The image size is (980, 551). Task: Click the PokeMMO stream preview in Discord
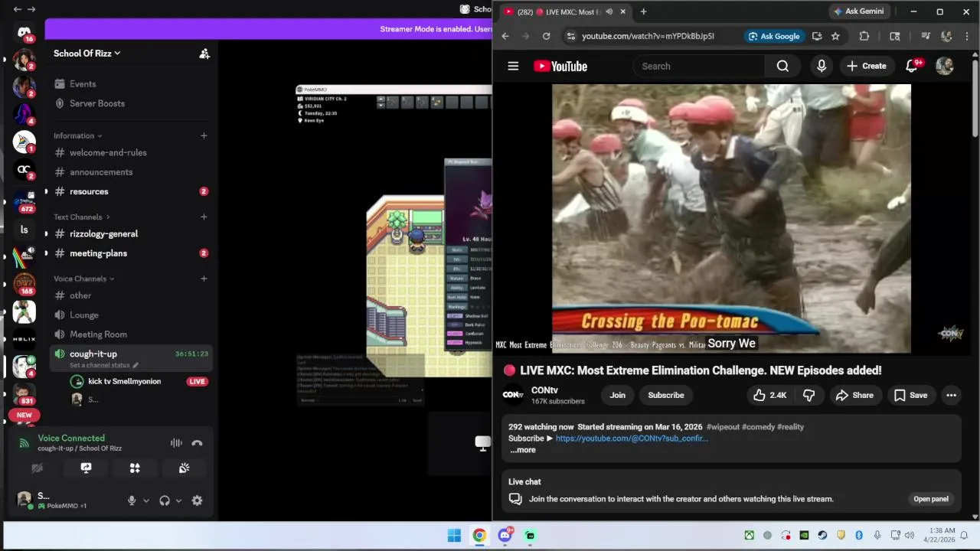394,245
